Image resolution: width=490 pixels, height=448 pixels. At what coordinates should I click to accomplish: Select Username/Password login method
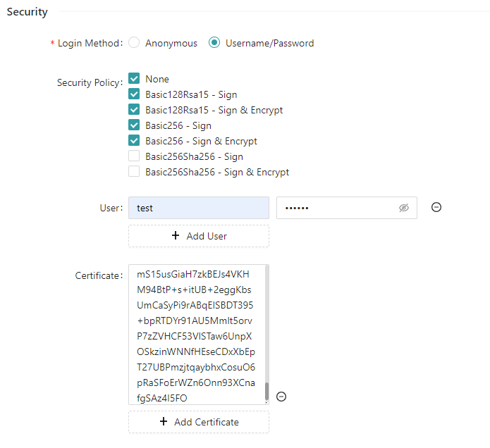click(214, 42)
